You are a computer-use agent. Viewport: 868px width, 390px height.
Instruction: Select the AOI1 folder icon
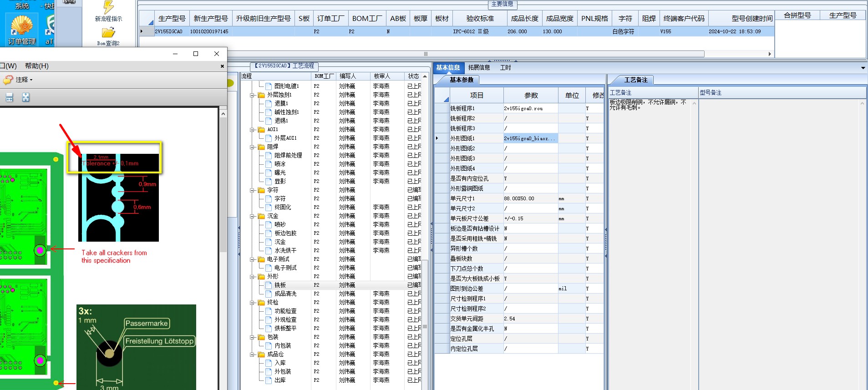point(261,130)
